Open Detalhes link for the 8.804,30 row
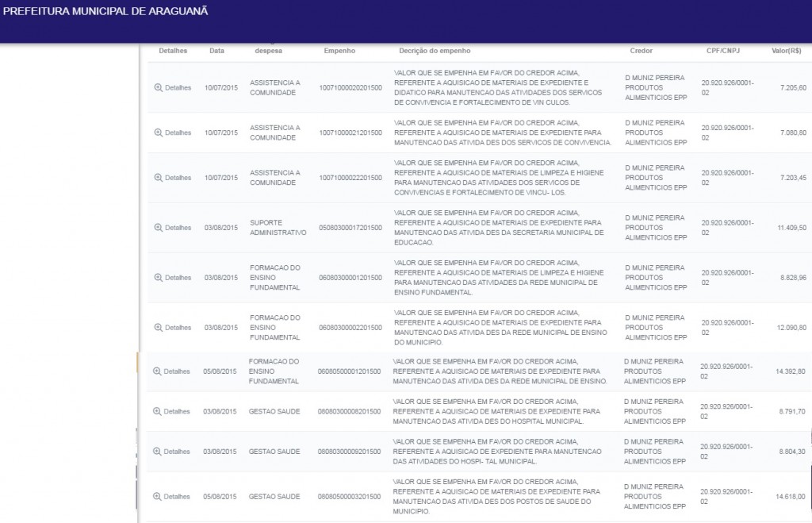This screenshot has height=523, width=812. (x=176, y=452)
